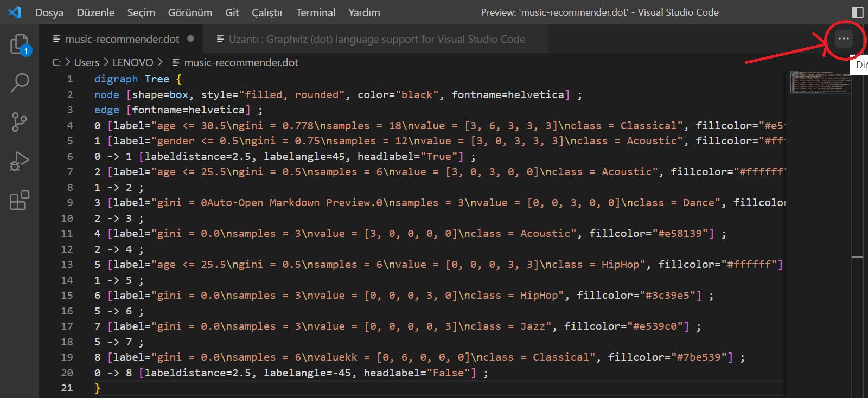Open the editor More Actions ellipsis menu
Screen dimensions: 868x398
click(x=844, y=38)
